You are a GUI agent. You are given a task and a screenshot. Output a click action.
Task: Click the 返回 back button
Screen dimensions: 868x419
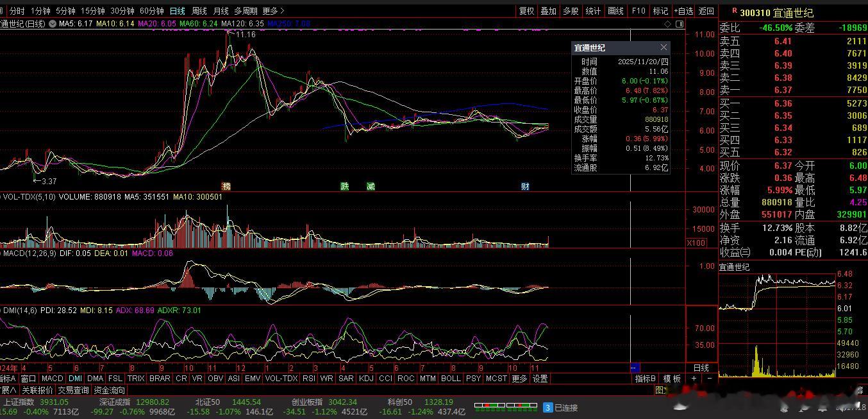(706, 11)
